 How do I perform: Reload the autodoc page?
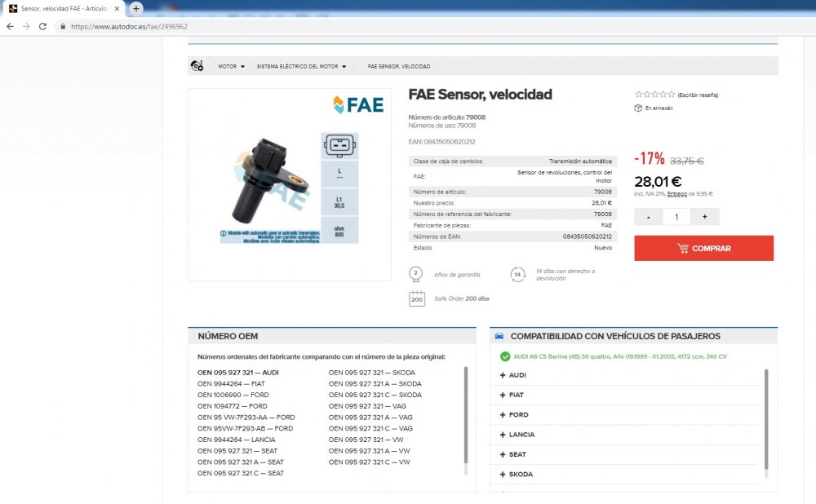coord(42,27)
